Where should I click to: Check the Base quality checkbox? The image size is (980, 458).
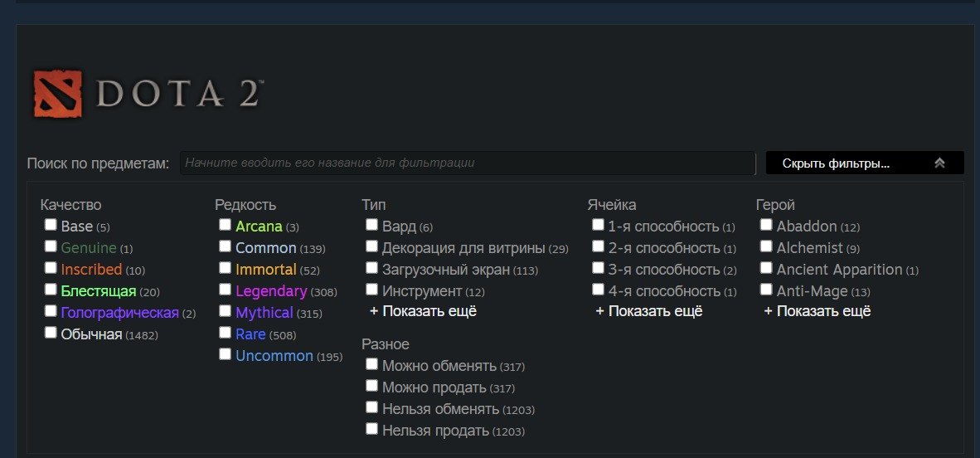coord(51,225)
